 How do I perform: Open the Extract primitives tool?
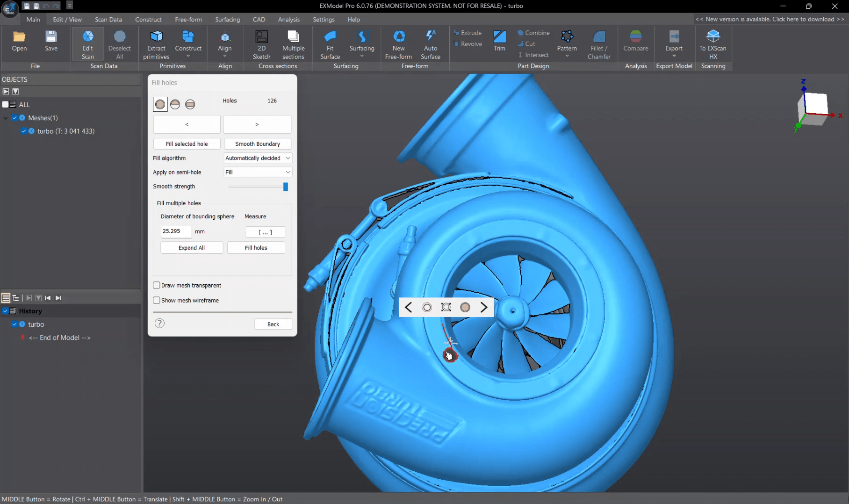pos(156,43)
